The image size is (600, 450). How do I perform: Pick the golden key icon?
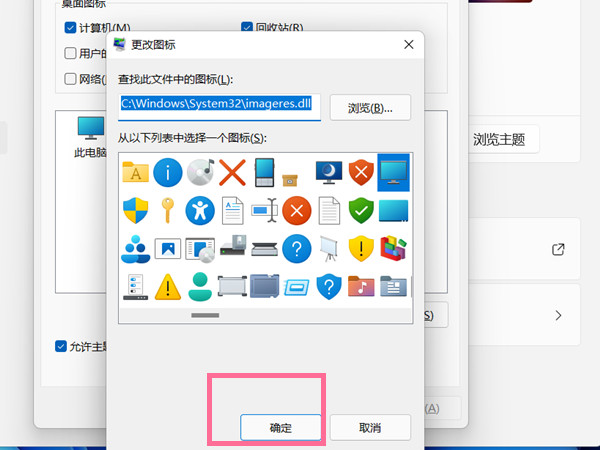pos(168,210)
